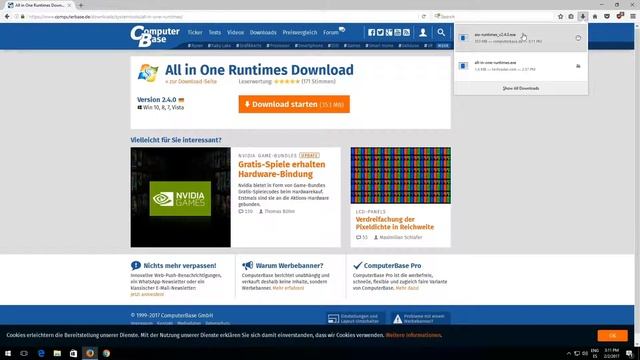
Task: Open the Action Center notification icon
Action: pyautogui.click(x=630, y=353)
